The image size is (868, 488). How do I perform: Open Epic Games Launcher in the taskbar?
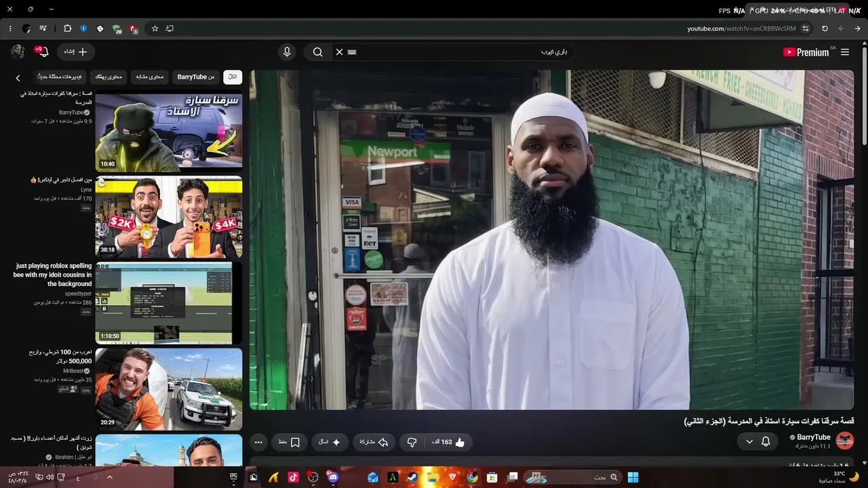pos(233,477)
